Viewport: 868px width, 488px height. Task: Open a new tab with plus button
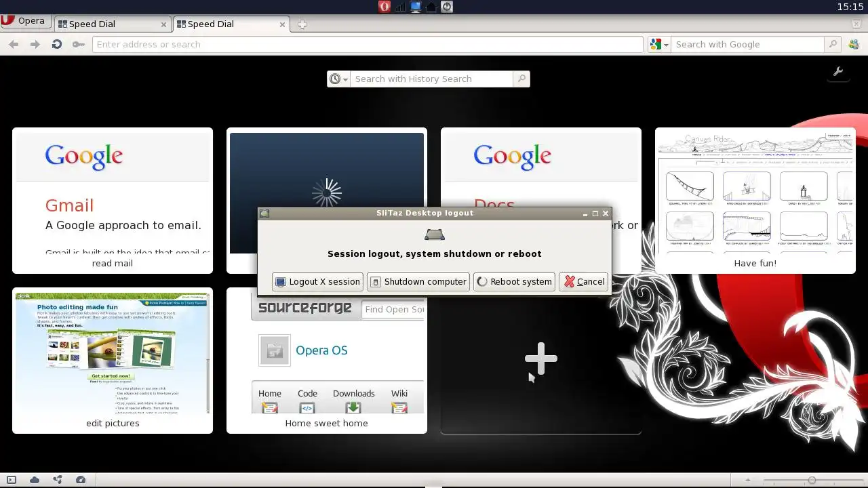coord(302,24)
